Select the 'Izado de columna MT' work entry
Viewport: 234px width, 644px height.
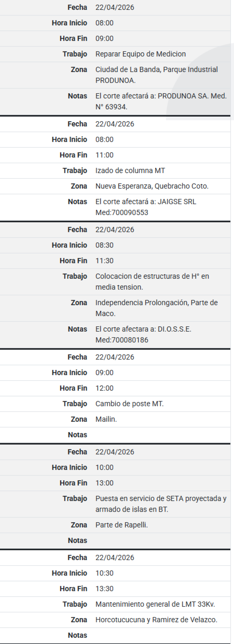[130, 171]
